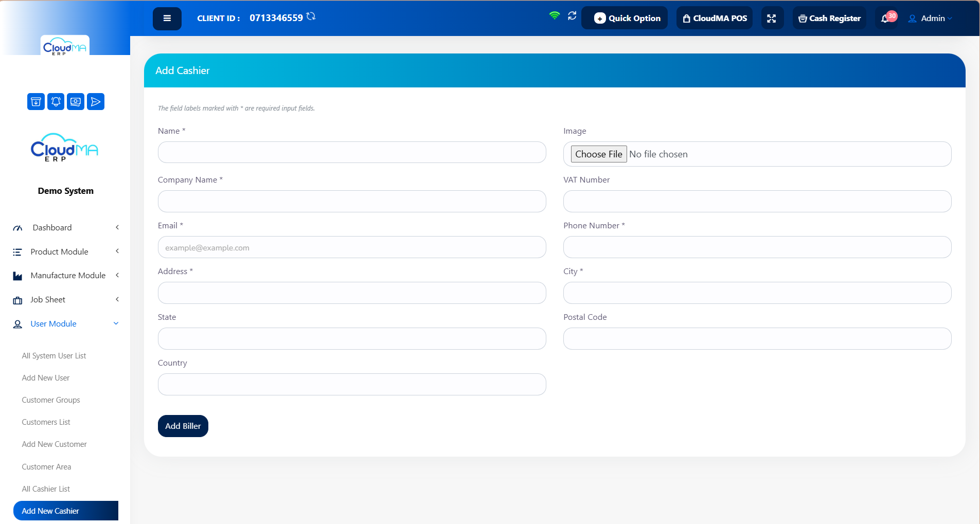Go to Add New Customer

click(x=54, y=444)
